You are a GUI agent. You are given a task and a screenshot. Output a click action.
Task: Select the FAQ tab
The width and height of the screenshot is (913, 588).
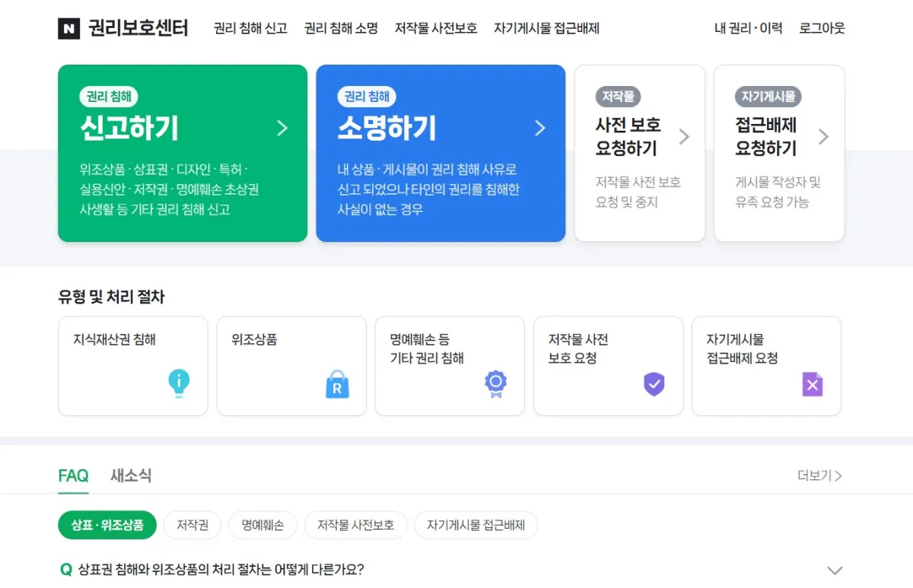(x=72, y=475)
